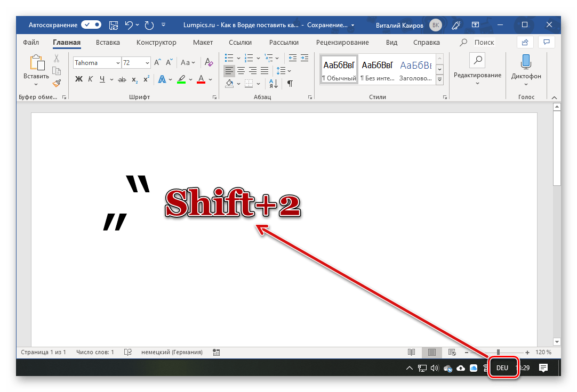Screen dimensions: 577x392
Task: Toggle Bold formatting
Action: pos(79,79)
